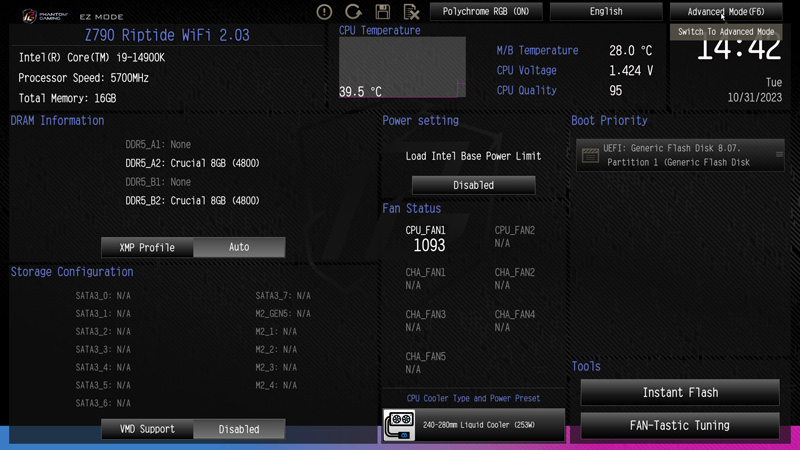Select SATA3_7: N/A entry
800x450 pixels.
point(283,295)
